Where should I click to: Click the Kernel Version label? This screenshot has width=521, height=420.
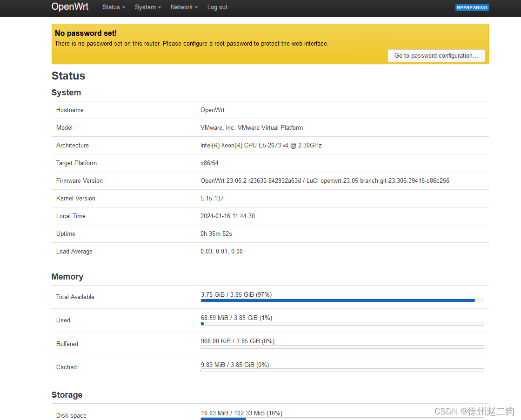tap(76, 198)
